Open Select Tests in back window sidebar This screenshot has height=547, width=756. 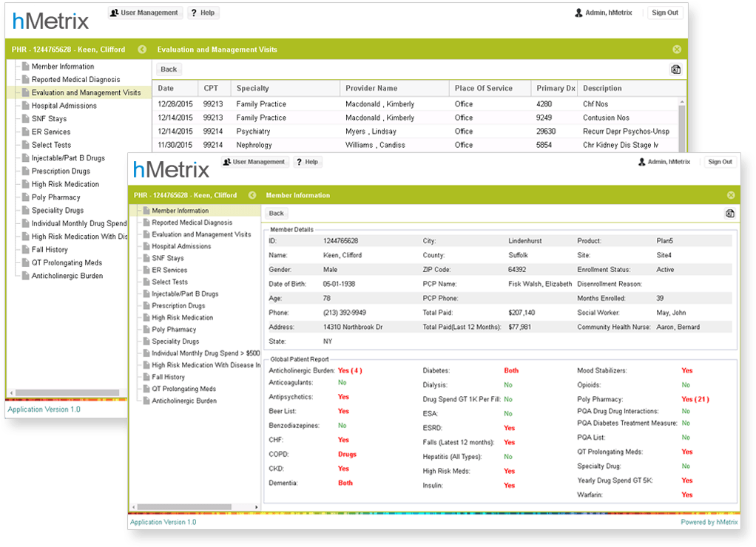[51, 145]
